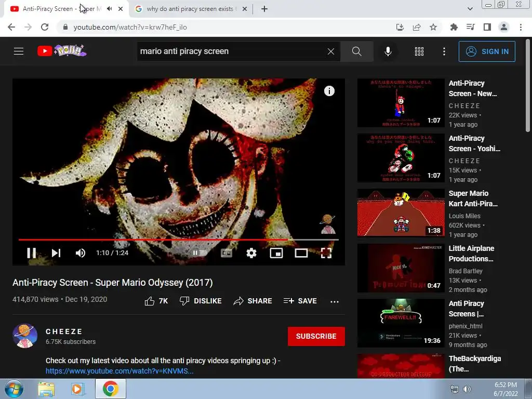Toggle the Chrome side panel
The height and width of the screenshot is (399, 532).
pos(487,27)
